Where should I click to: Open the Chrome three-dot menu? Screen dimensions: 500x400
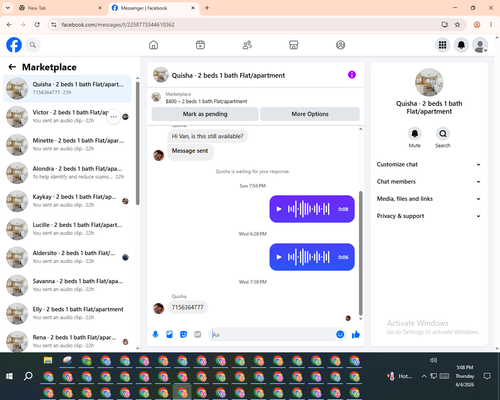(x=491, y=24)
